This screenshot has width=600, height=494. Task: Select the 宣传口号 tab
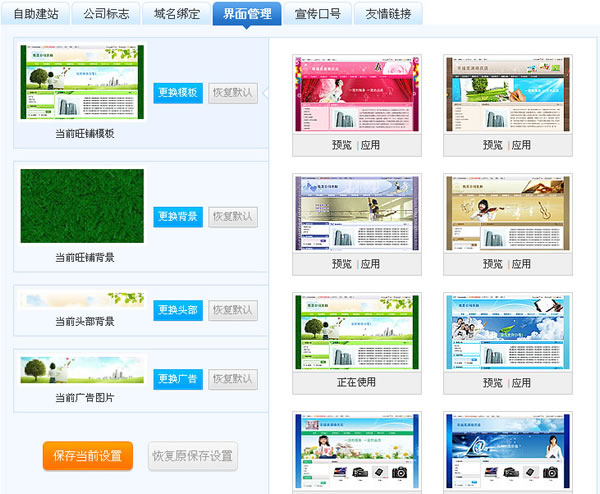point(317,14)
